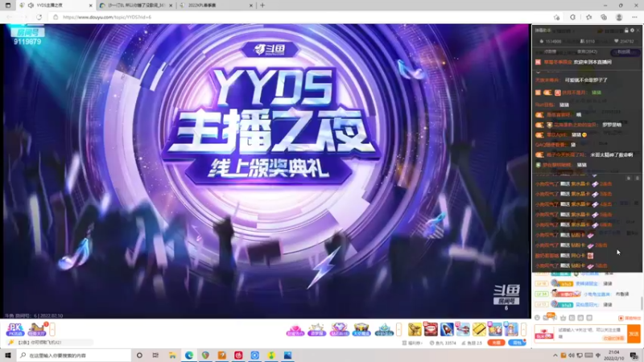Click the chat list scrollbar
The height and width of the screenshot is (362, 644).
tap(642, 303)
